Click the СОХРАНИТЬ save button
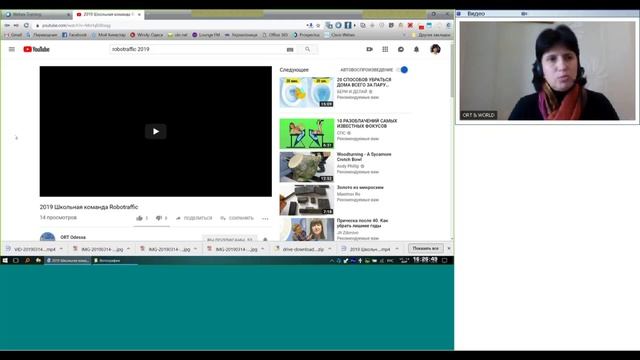Viewport: 640px width, 360px height. click(x=237, y=218)
